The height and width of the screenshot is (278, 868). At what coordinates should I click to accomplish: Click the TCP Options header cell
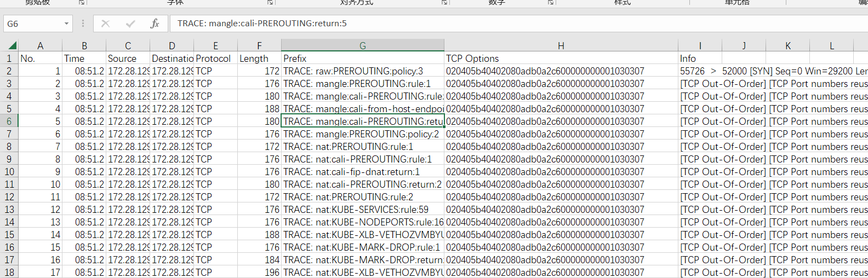coord(561,59)
